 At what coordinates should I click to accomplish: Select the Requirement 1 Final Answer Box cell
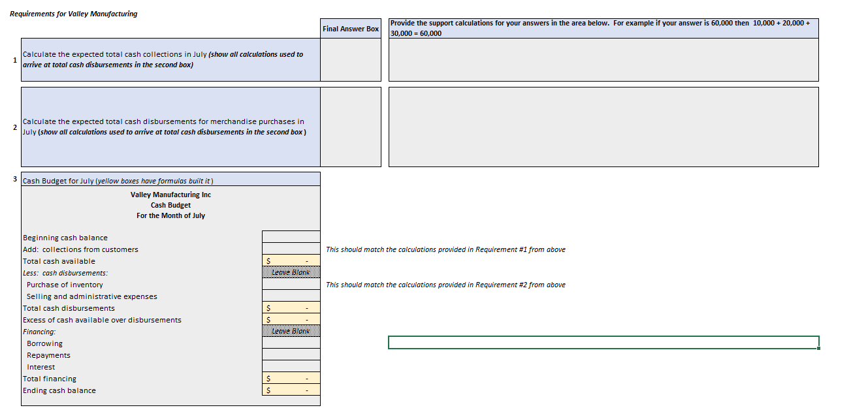(x=351, y=59)
